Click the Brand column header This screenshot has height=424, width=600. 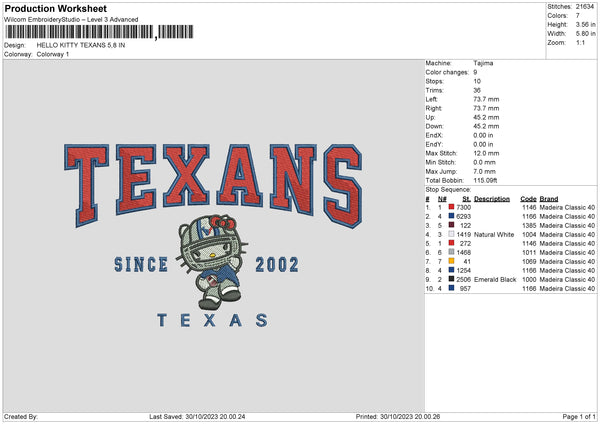click(549, 199)
